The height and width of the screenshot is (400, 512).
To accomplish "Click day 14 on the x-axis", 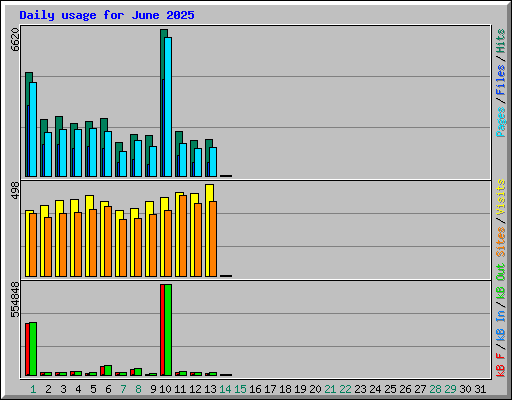I will pyautogui.click(x=225, y=389).
